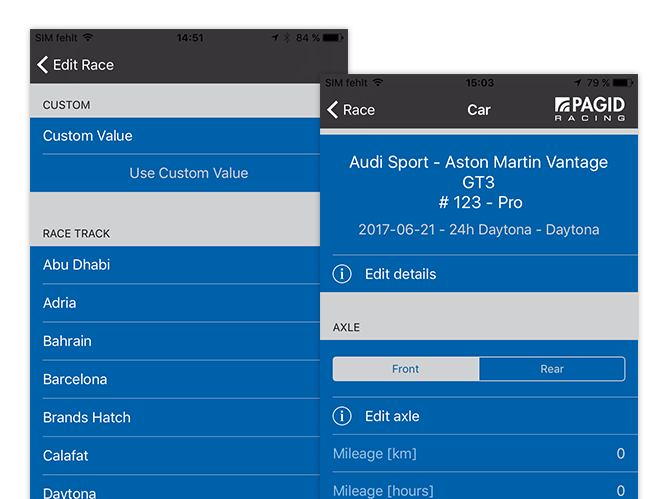This screenshot has width=668, height=499.
Task: Choose Barcelona race track
Action: 175,379
